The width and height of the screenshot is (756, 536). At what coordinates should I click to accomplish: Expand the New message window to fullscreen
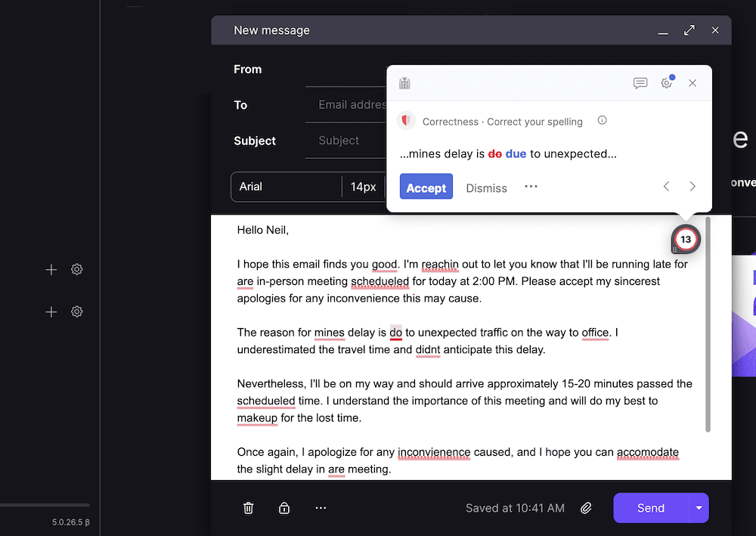689,30
